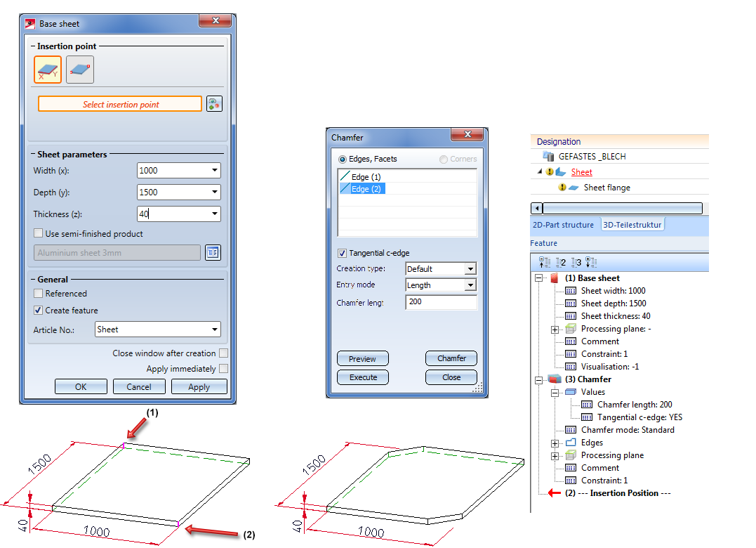Screen dimensions: 756x548
Task: Click the Chamfer length input field
Action: pos(441,302)
